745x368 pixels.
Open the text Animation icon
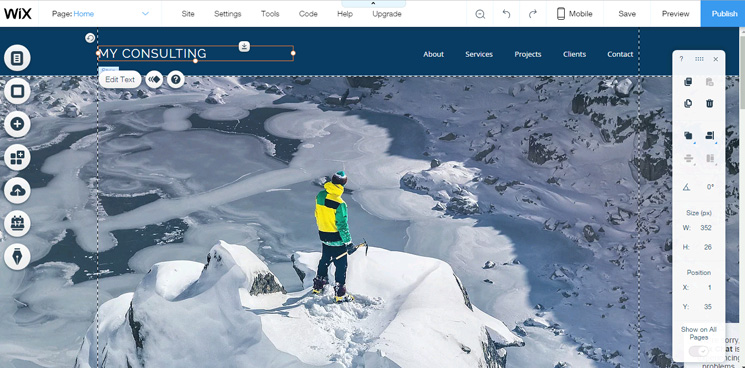pos(154,79)
